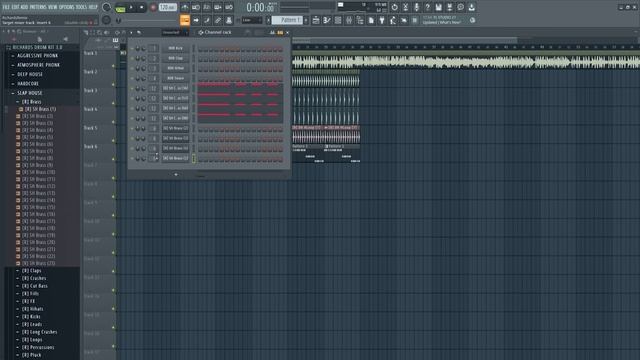This screenshot has height=360, width=640.
Task: Click the plug icon in the second toolbar row
Action: coord(382,20)
